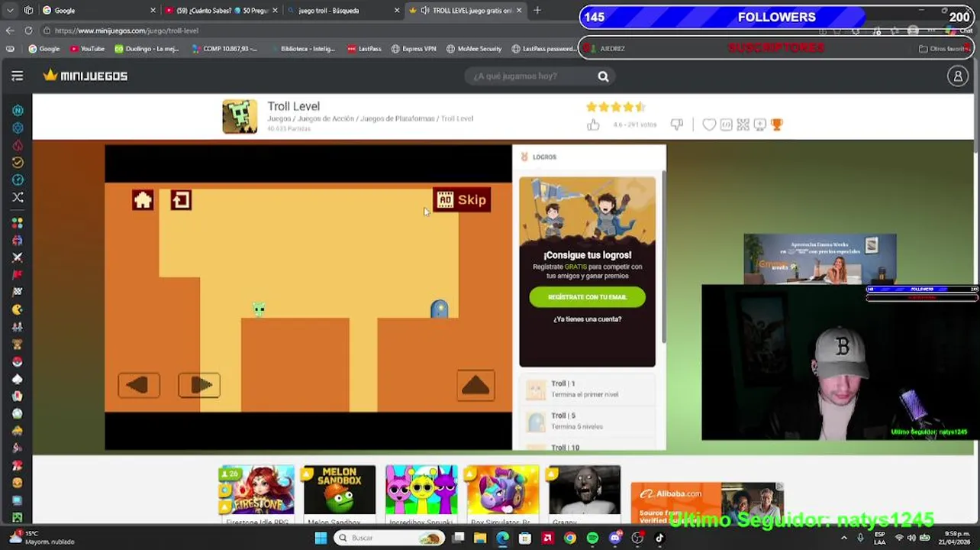Click the search magnifier icon

(x=603, y=76)
